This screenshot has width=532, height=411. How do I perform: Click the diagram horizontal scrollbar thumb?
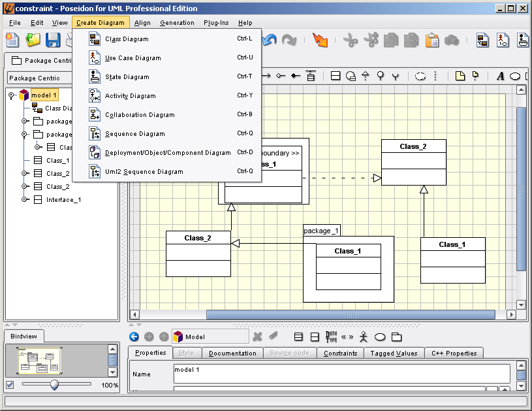[x=351, y=314]
